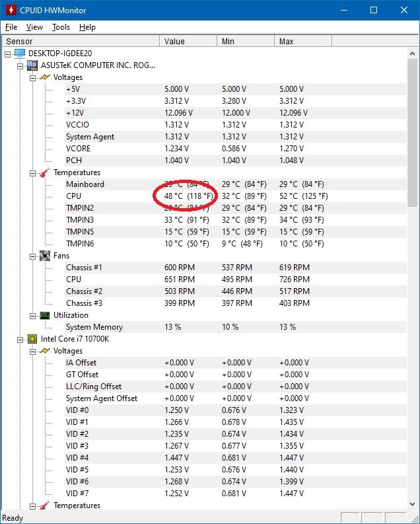Click the vertical scrollbar thumb
The height and width of the screenshot is (524, 420).
(x=412, y=133)
